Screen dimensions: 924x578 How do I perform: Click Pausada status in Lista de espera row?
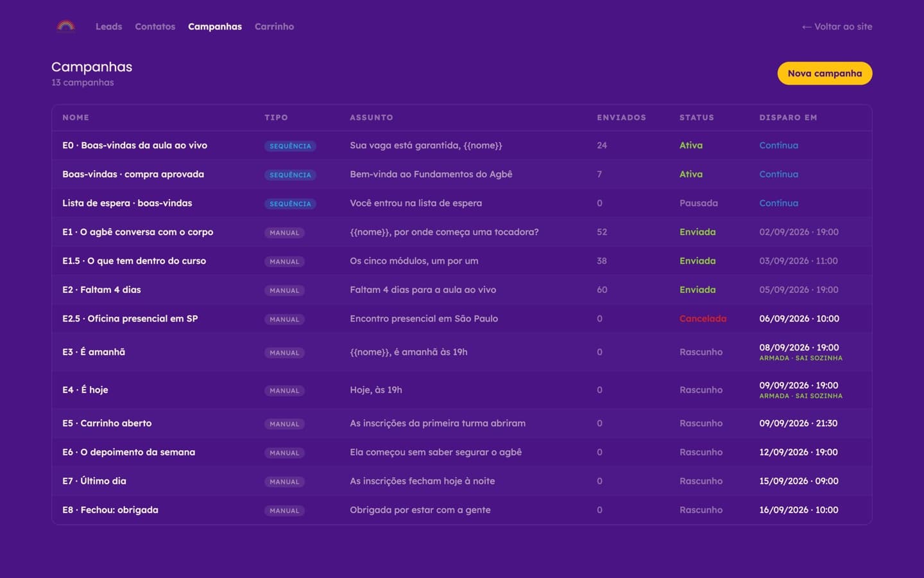698,203
